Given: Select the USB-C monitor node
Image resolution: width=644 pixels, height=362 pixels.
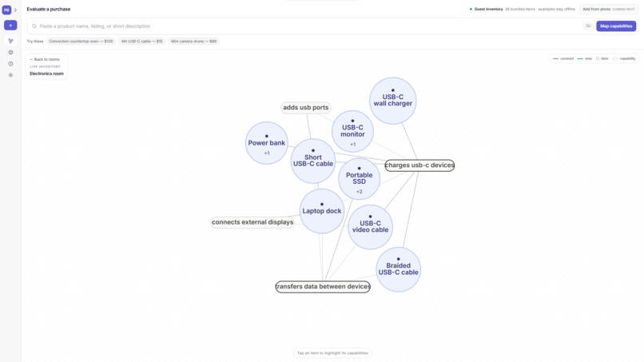Looking at the screenshot, I should tap(352, 132).
